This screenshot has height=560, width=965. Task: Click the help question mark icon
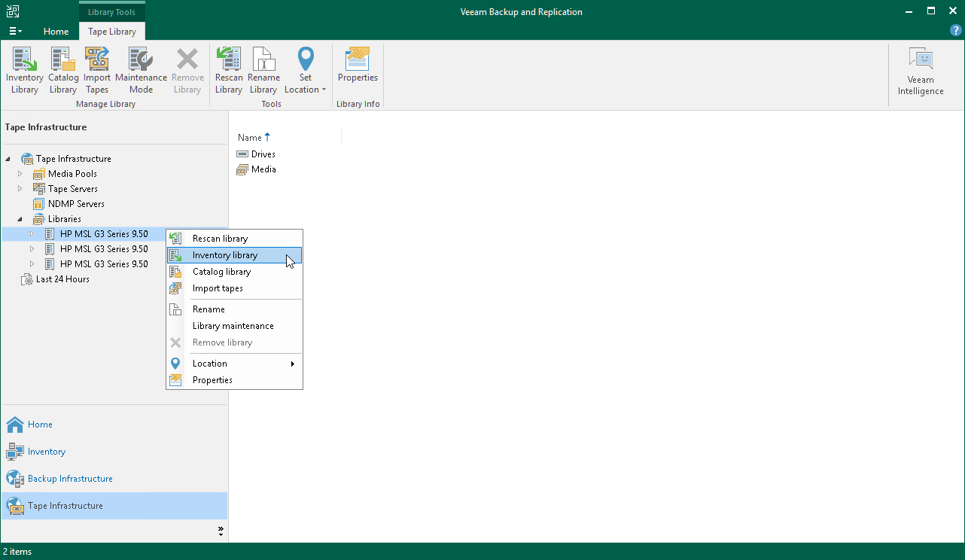956,30
